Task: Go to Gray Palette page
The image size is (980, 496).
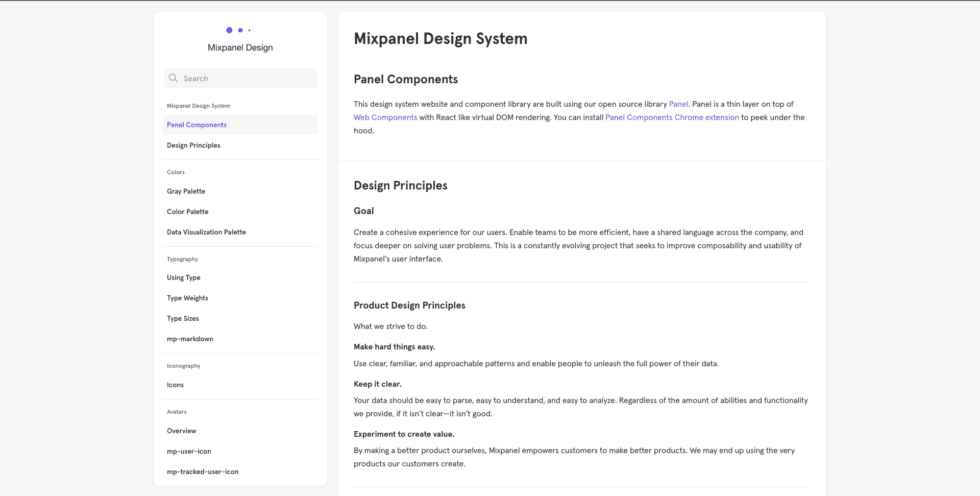Action: (x=240, y=191)
